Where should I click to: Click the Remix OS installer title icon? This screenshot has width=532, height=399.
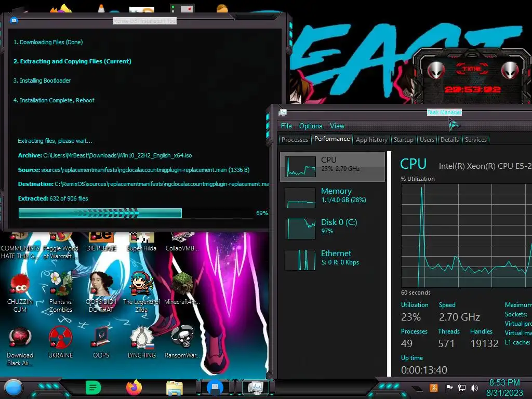[14, 20]
